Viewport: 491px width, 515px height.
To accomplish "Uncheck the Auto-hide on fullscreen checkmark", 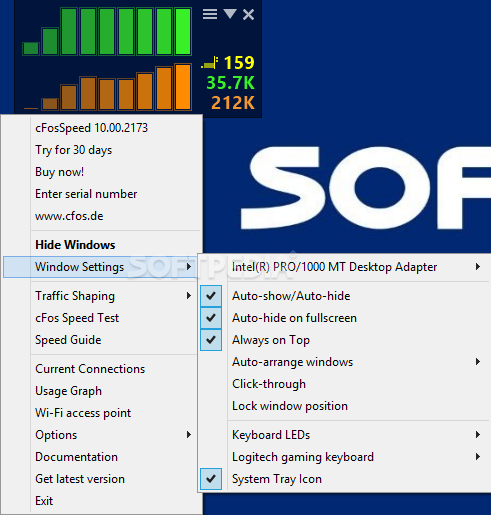I will coord(211,318).
